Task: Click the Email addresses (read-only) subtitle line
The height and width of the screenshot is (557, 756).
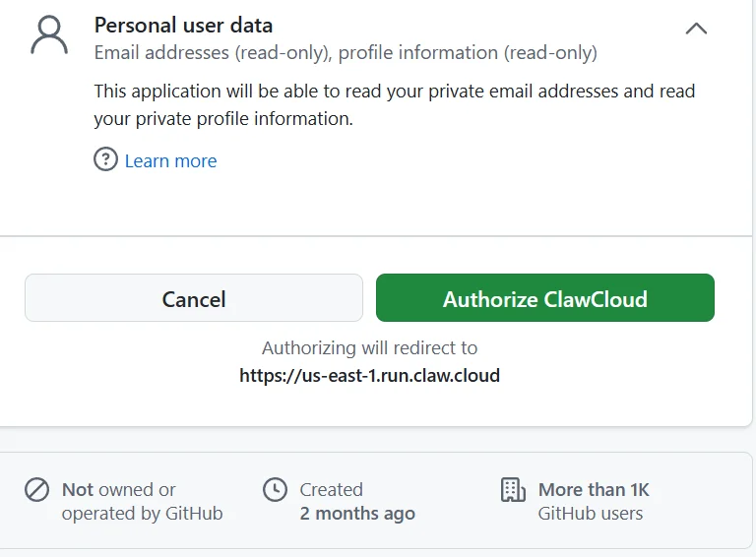Action: [x=346, y=53]
